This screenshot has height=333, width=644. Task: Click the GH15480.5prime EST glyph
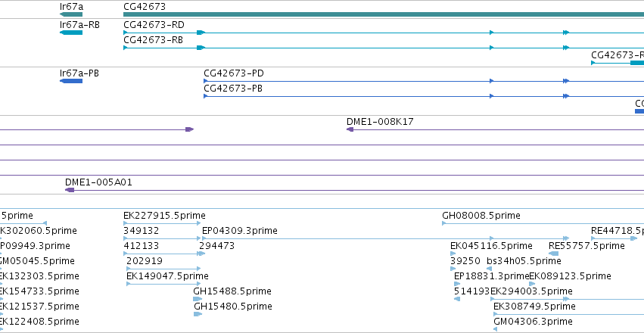click(198, 314)
